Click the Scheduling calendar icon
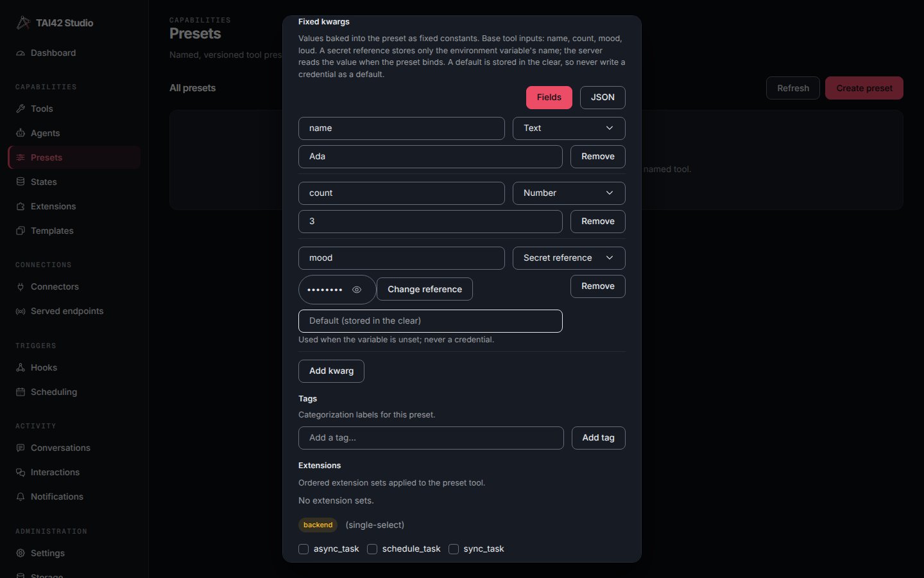 (21, 392)
